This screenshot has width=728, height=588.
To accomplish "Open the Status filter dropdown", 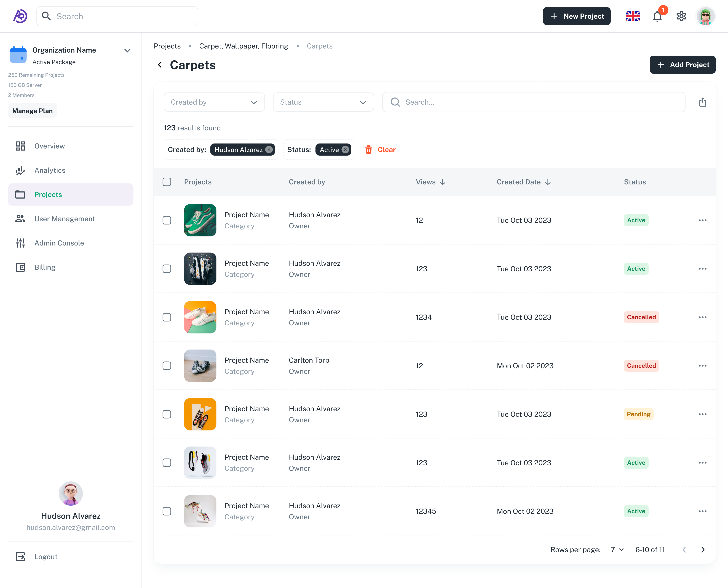I will click(323, 102).
